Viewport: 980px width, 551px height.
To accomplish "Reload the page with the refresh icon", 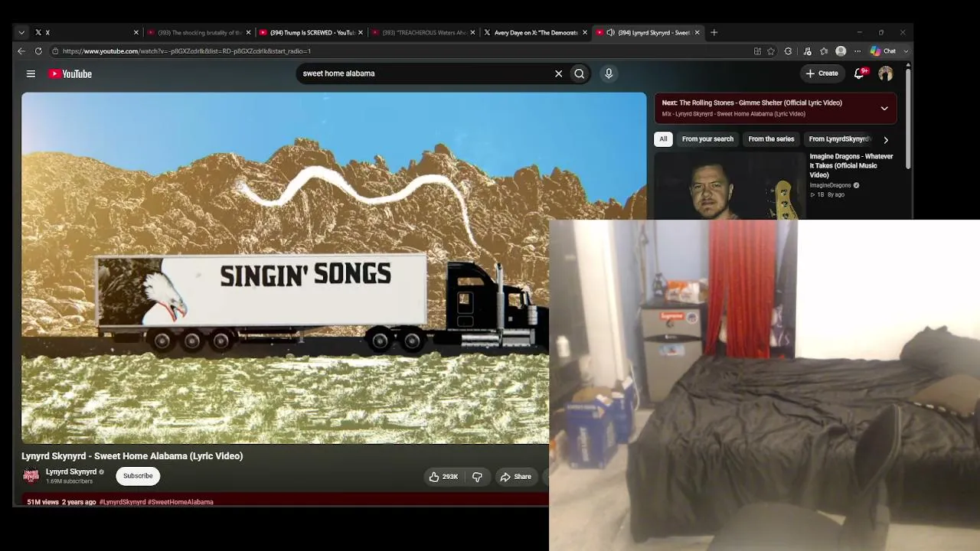I will pos(38,51).
